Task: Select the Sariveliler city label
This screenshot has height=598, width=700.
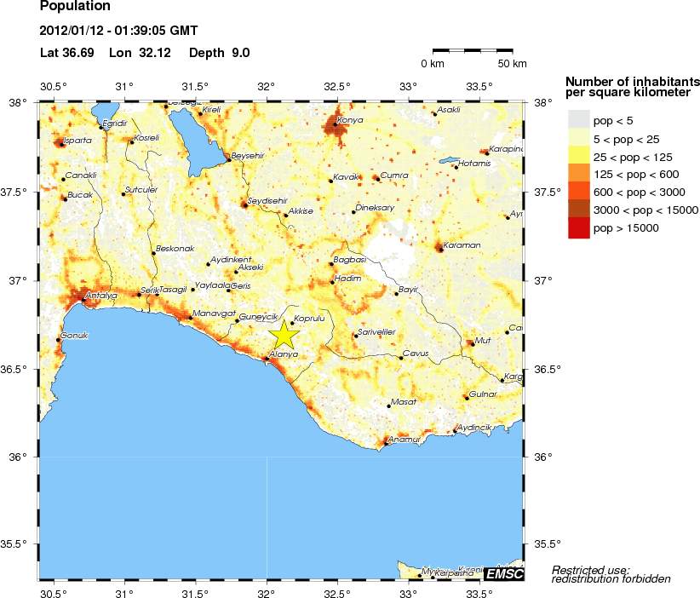Action: (376, 332)
